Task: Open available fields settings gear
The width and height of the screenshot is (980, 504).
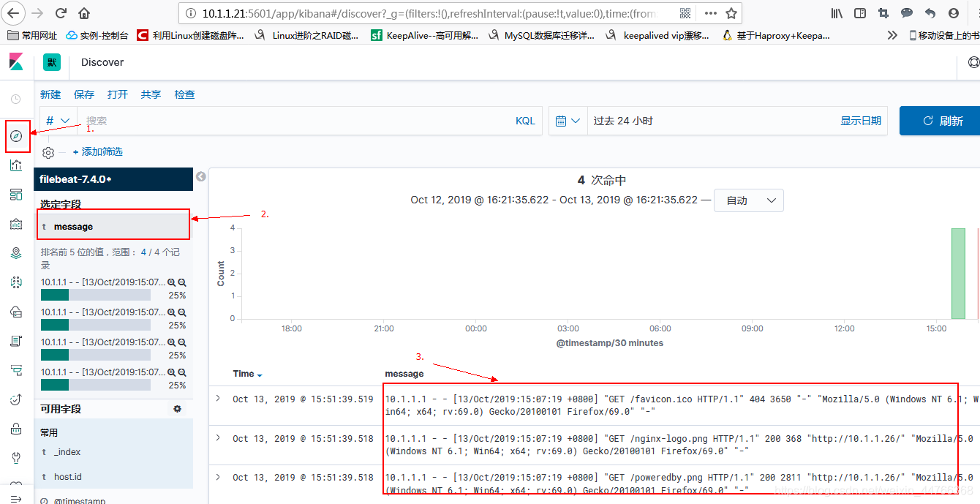Action: 177,409
